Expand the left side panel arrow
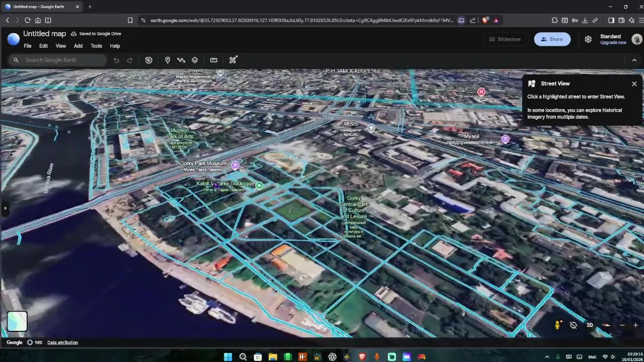This screenshot has width=644, height=362. click(x=5, y=208)
